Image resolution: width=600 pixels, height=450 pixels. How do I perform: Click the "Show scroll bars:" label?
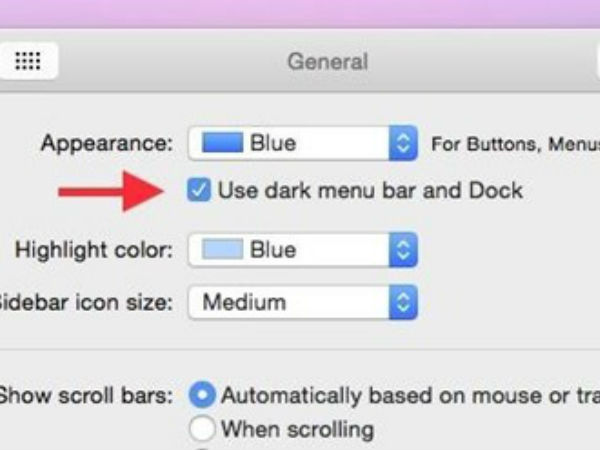tap(87, 395)
